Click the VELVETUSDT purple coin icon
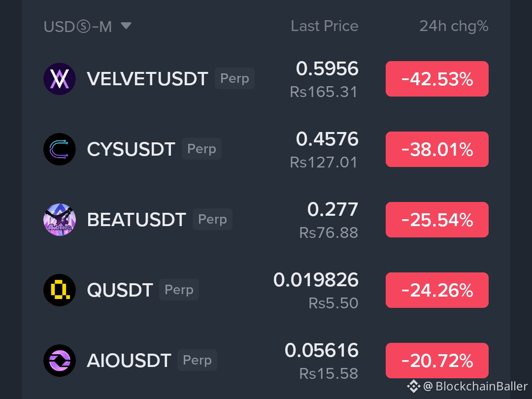This screenshot has height=399, width=532. coord(60,79)
